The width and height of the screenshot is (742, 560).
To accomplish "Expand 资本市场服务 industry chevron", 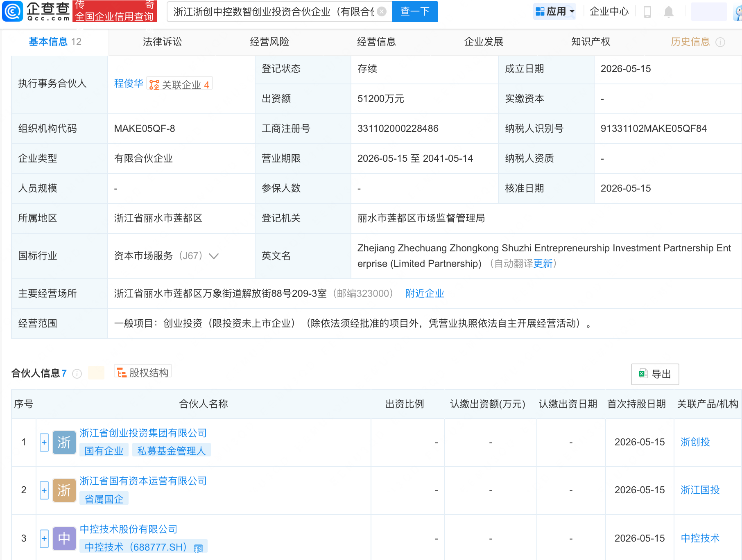I will point(214,256).
